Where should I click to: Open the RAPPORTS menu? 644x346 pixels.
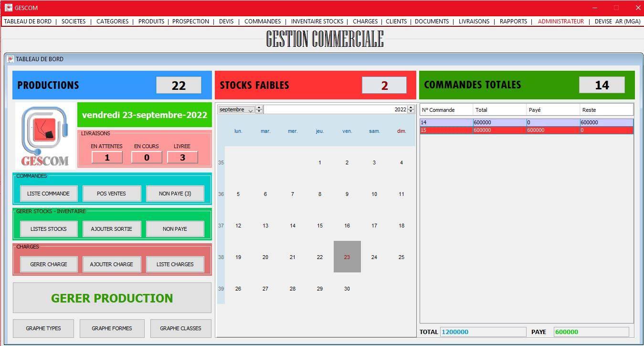tap(513, 22)
